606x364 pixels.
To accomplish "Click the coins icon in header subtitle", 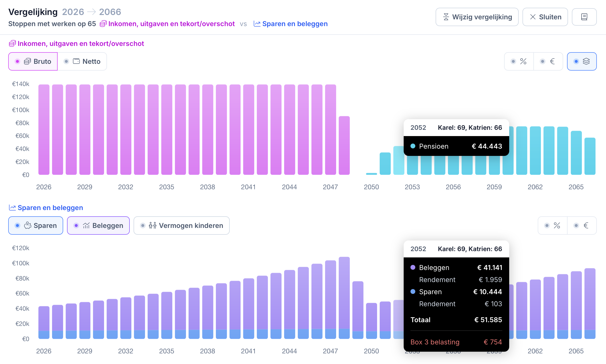I will (103, 24).
